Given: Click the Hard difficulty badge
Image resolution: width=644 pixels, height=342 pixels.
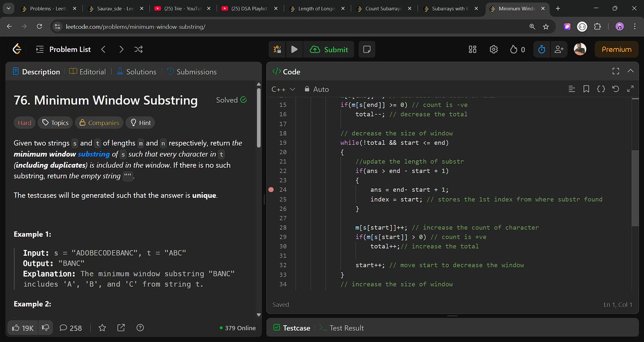Looking at the screenshot, I should tap(25, 123).
